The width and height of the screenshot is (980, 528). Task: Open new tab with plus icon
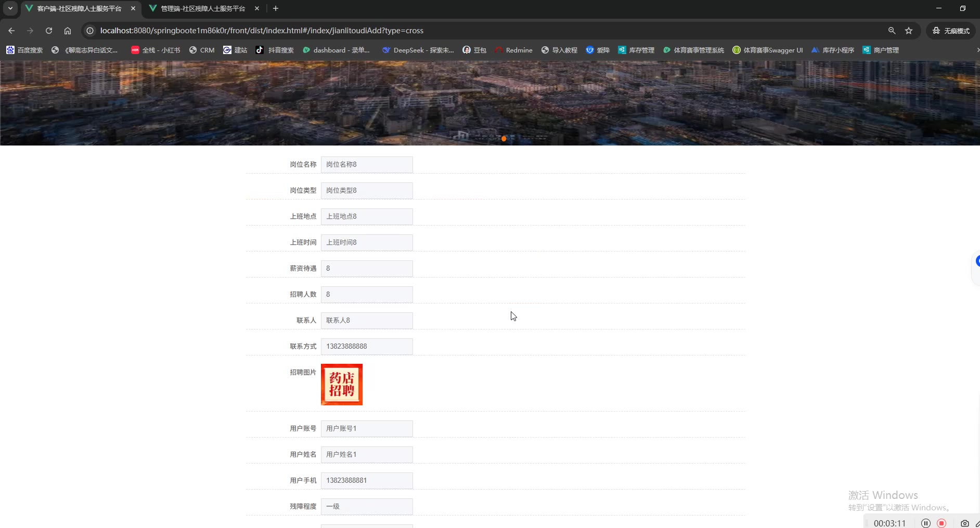point(276,8)
